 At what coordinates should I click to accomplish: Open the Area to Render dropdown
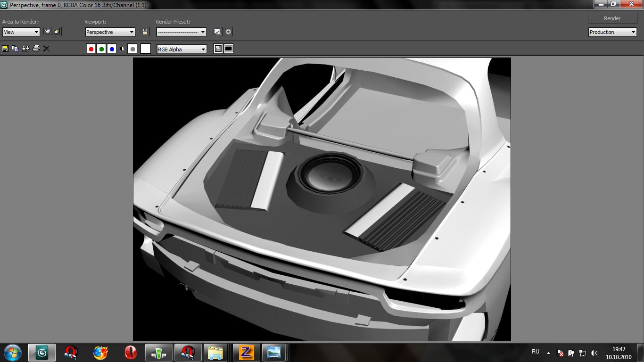click(22, 32)
